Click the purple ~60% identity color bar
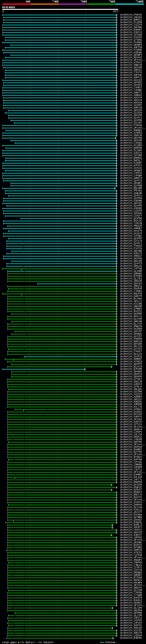The width and height of the screenshot is (146, 644). [73, 4]
